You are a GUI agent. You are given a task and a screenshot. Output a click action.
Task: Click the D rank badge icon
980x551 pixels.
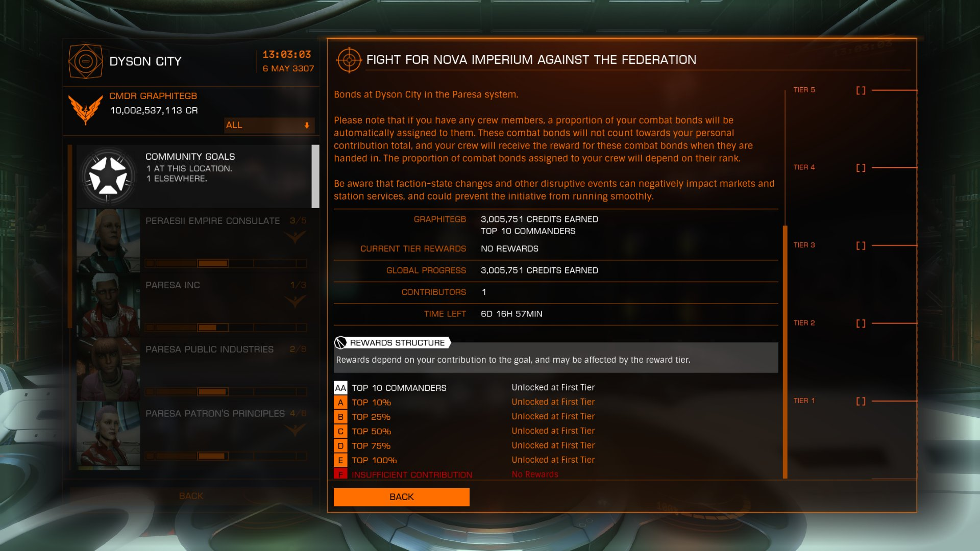tap(340, 446)
